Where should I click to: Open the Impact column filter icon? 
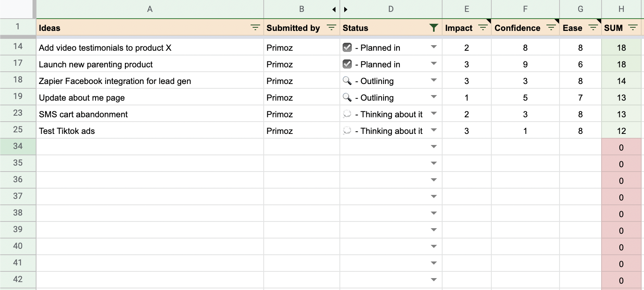pyautogui.click(x=483, y=28)
